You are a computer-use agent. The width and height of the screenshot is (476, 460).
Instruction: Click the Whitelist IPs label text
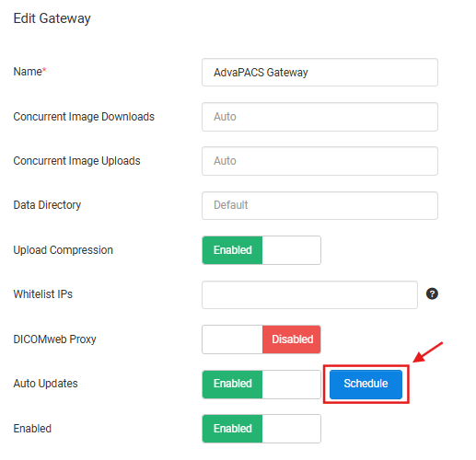43,294
